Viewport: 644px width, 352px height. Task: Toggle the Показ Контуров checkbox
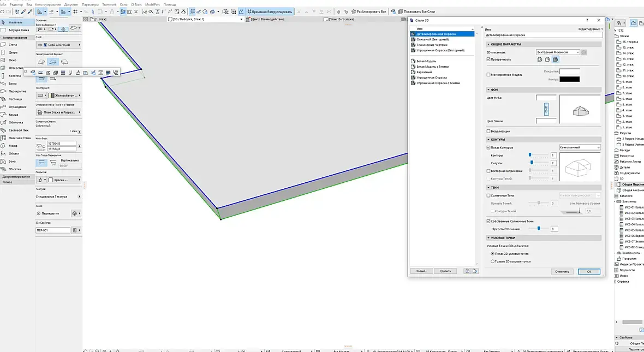[x=488, y=147]
